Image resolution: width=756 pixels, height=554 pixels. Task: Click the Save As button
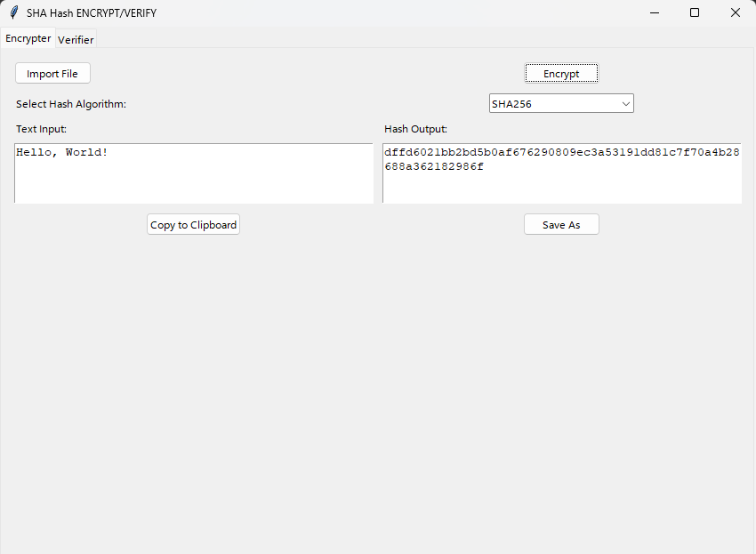coord(561,224)
